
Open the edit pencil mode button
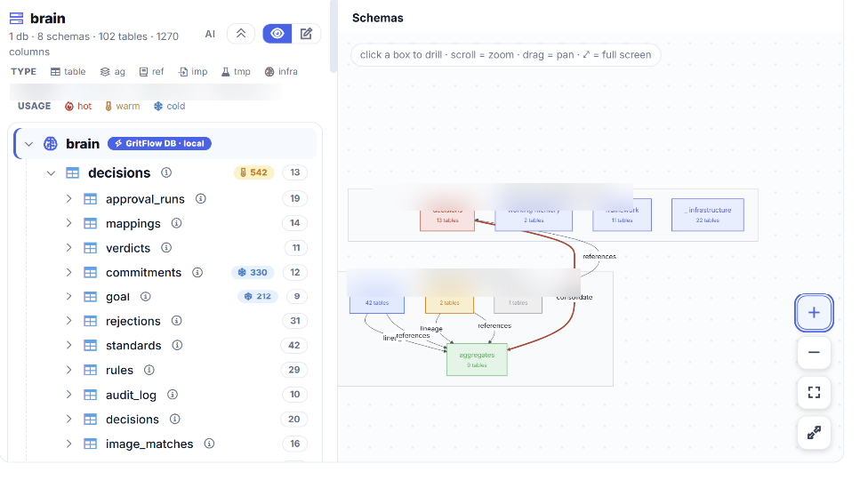(x=306, y=34)
